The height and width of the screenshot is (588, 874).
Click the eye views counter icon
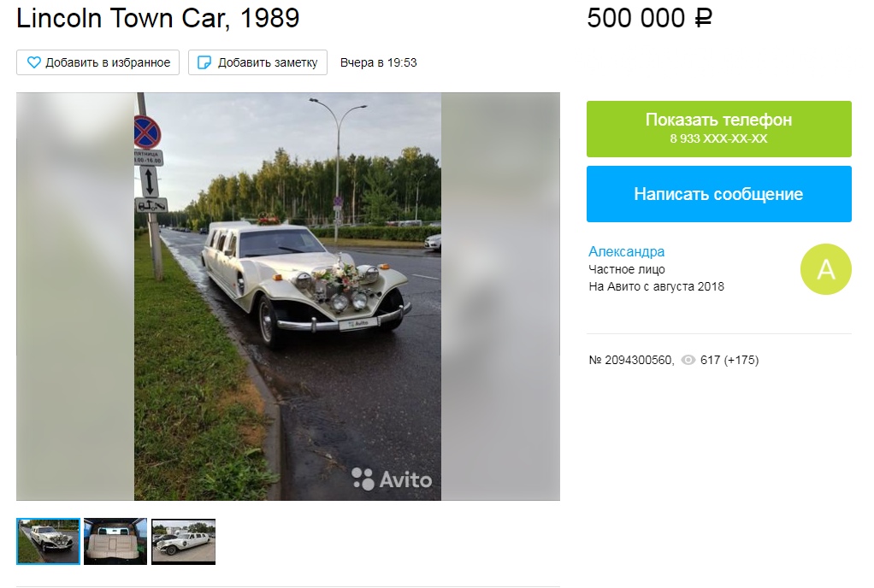coord(688,361)
